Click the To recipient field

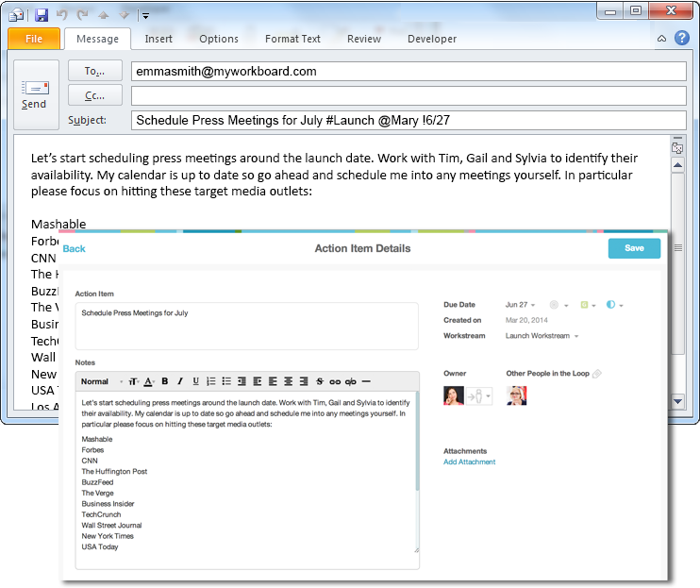coord(408,72)
